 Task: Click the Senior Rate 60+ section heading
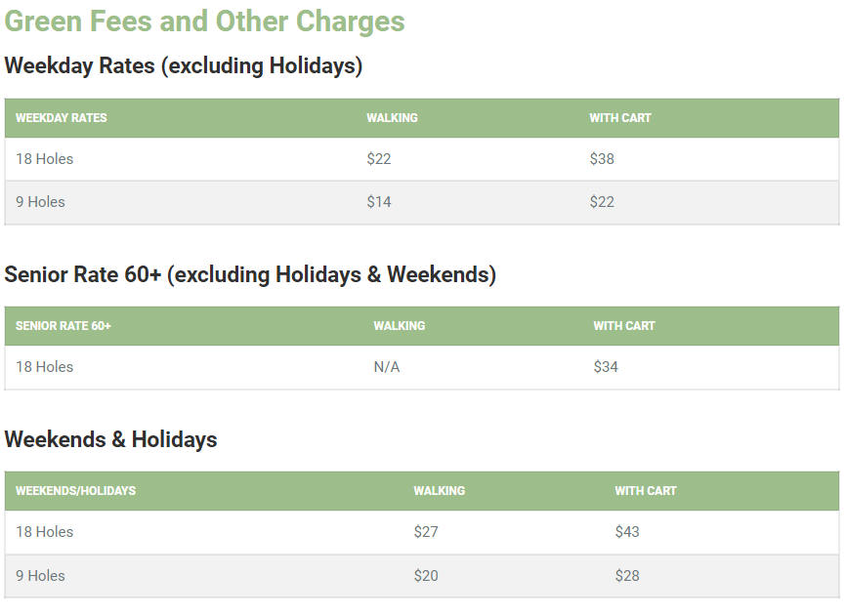point(250,274)
